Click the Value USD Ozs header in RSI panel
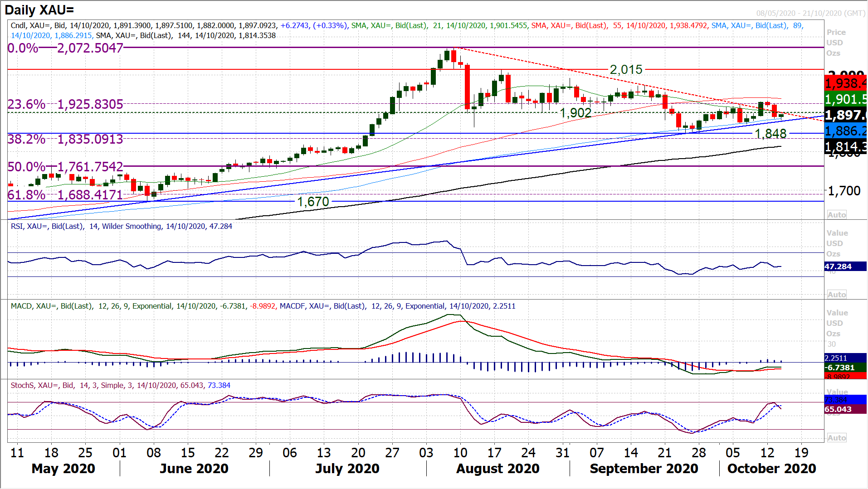The image size is (868, 489). [837, 243]
